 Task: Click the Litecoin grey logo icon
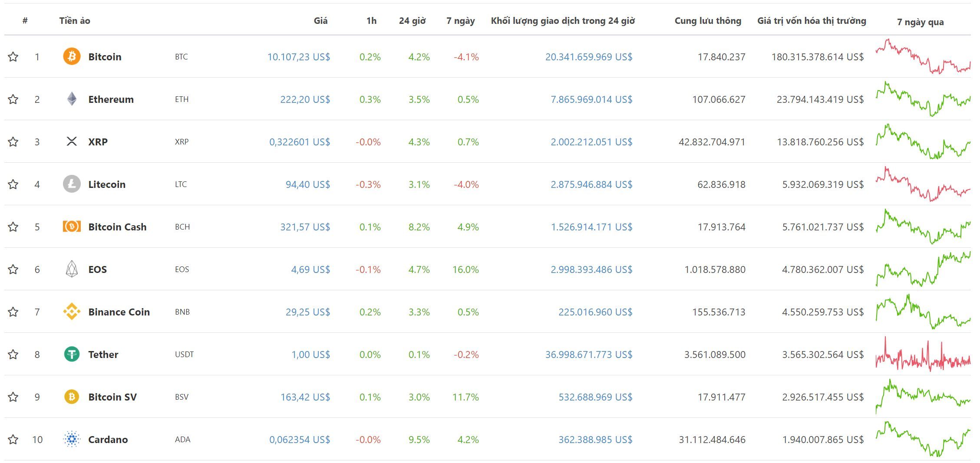tap(72, 184)
